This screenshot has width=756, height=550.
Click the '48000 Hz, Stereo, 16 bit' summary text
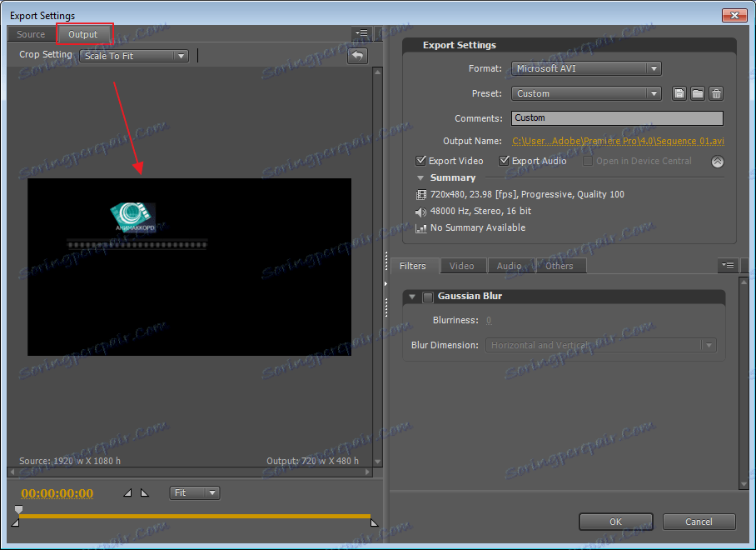point(480,211)
